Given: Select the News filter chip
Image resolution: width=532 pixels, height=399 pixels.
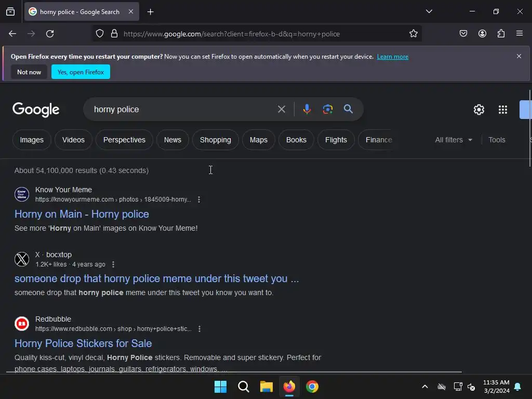Looking at the screenshot, I should [172, 140].
